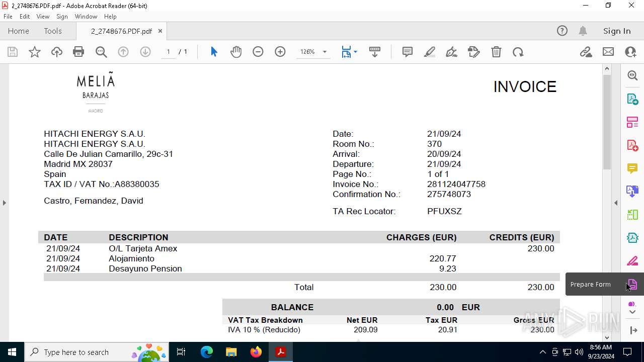Switch to the Tools tab
The width and height of the screenshot is (644, 362).
53,31
